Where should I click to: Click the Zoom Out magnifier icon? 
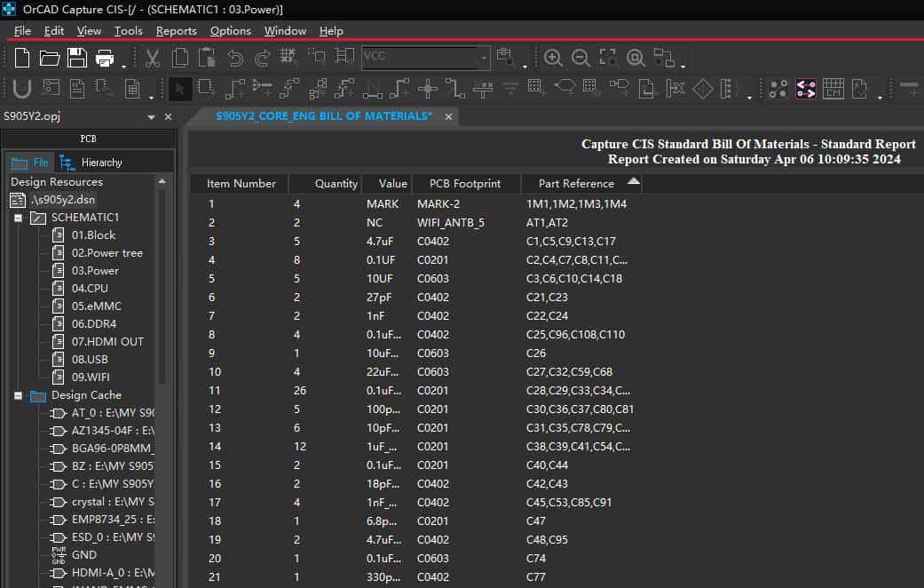[x=580, y=59]
